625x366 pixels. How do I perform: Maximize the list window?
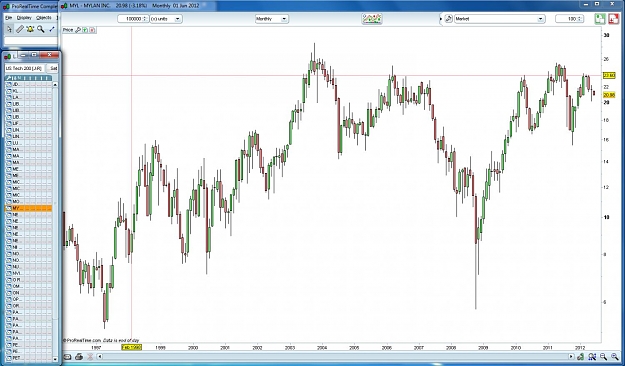point(35,55)
